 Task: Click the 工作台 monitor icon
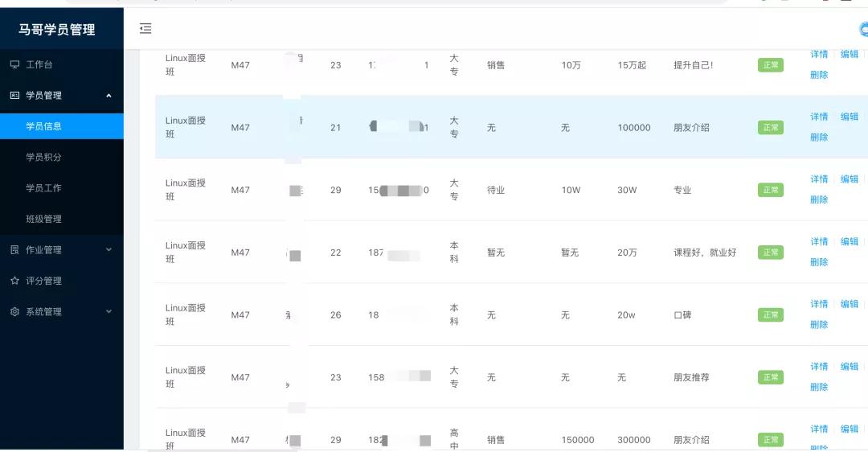(14, 64)
